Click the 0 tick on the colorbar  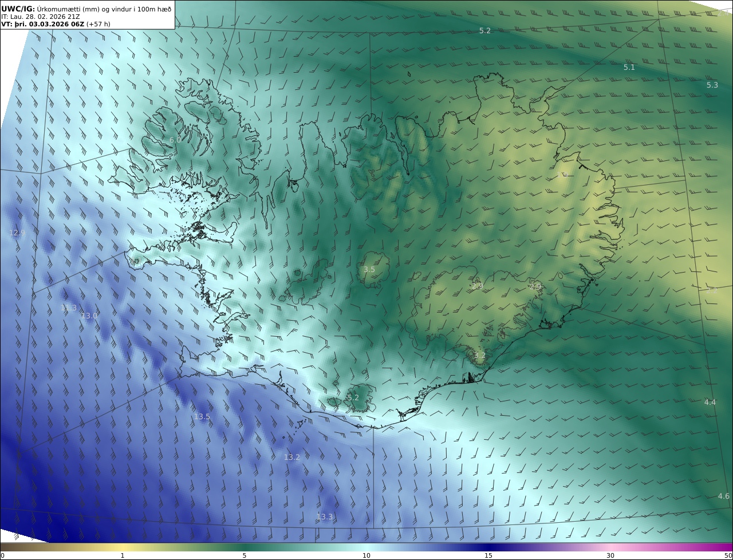[2, 555]
